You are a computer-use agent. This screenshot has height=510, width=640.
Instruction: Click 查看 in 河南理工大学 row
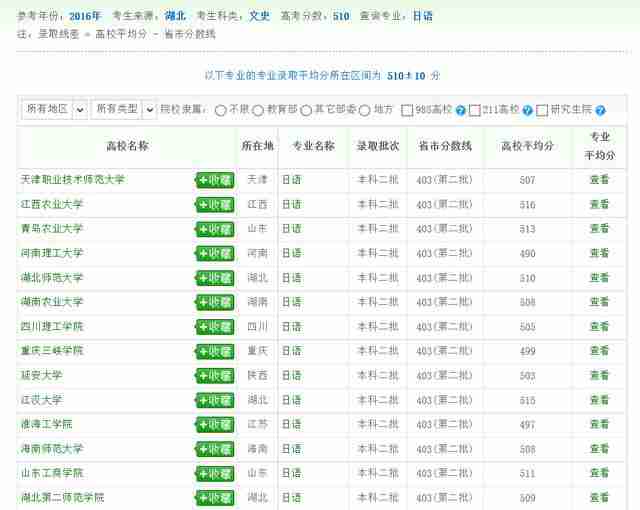click(599, 253)
